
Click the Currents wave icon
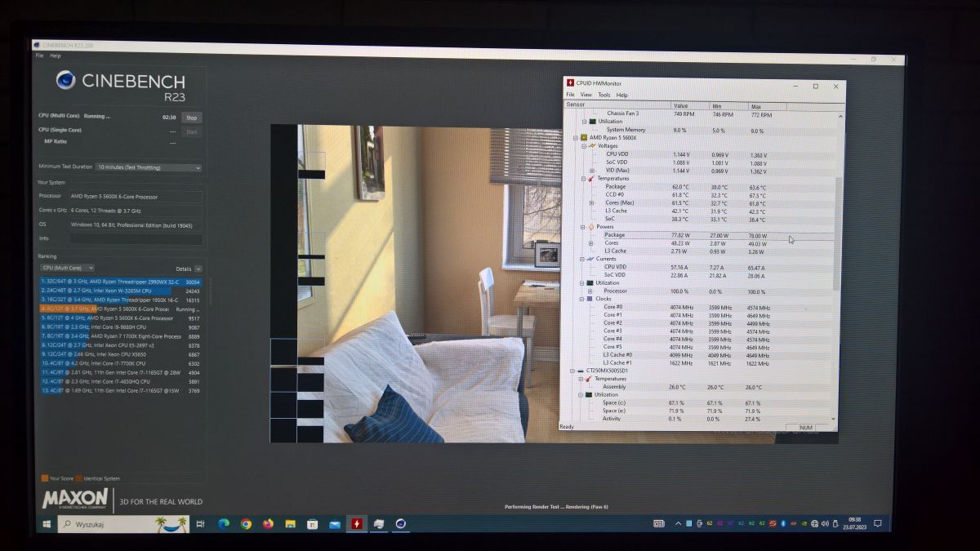click(590, 260)
